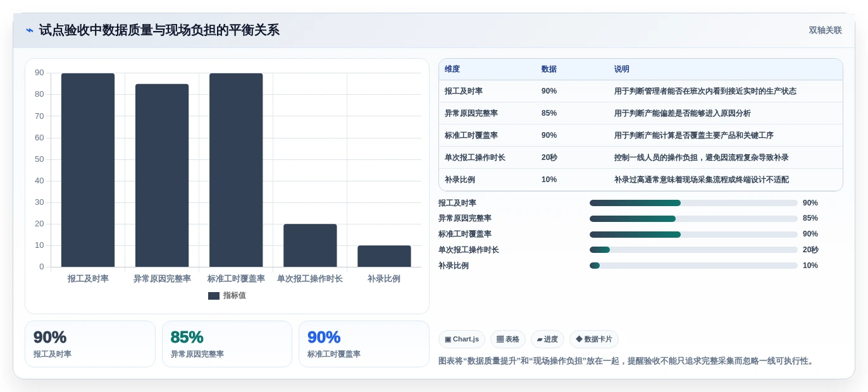Click description 补录过高通常意味着现场采集流程或终端设计不适配
The width and height of the screenshot is (868, 392).
(x=702, y=180)
